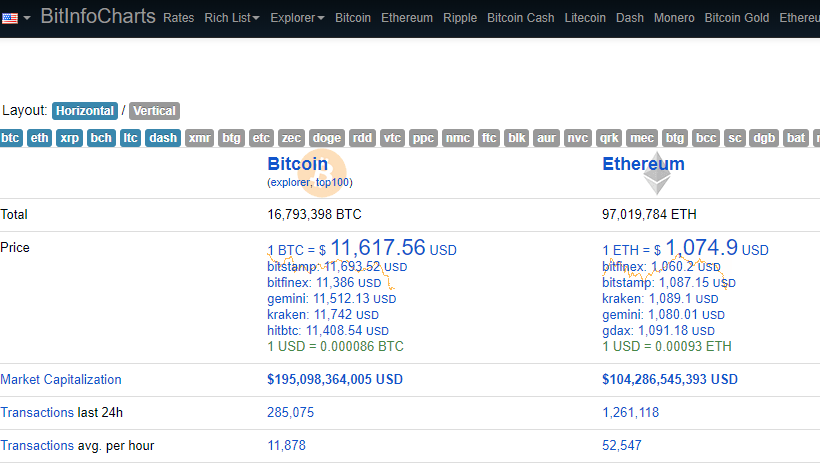820x467 pixels.
Task: Toggle the dash coin tag
Action: [163, 138]
